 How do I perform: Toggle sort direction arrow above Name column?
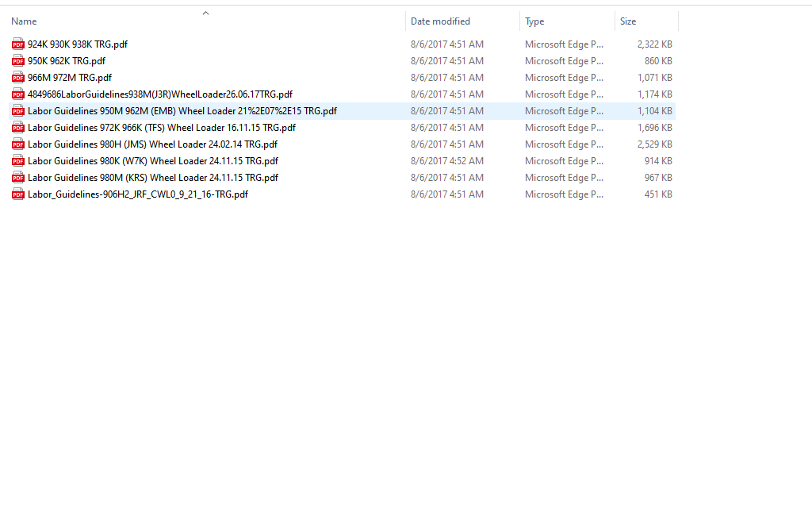(205, 13)
